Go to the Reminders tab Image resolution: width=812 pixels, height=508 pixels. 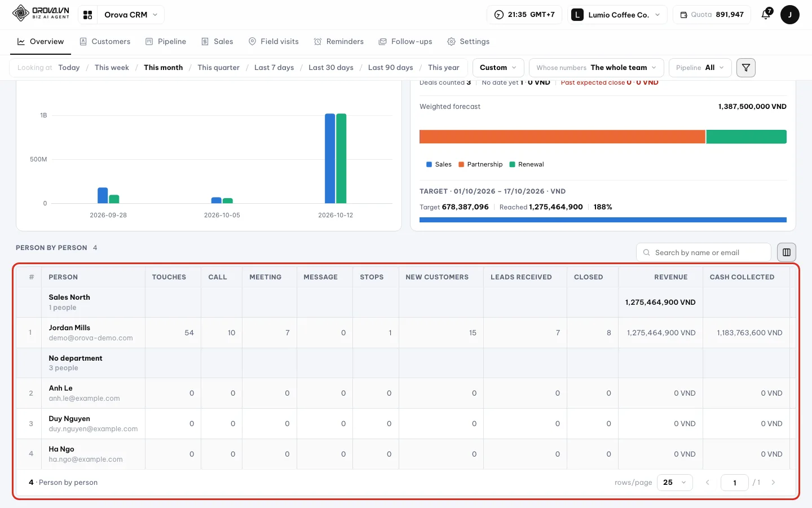[x=339, y=42]
